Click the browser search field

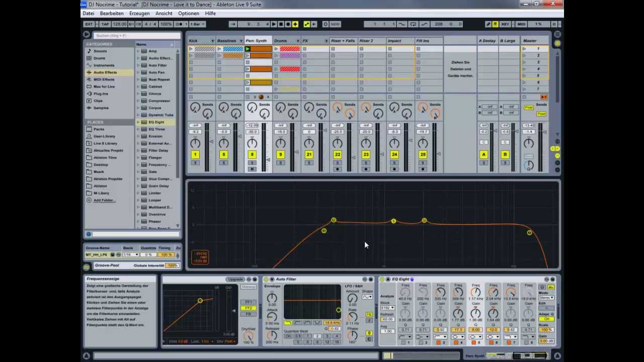137,36
